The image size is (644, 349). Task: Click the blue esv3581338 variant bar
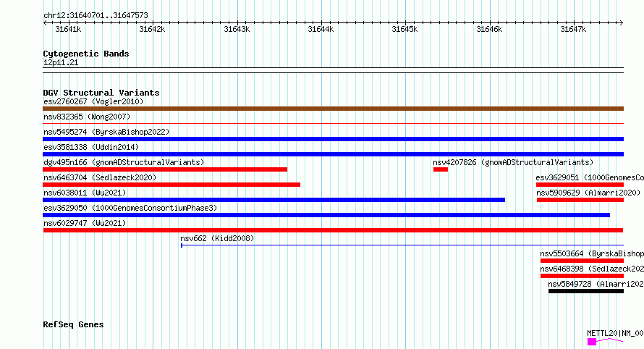333,154
